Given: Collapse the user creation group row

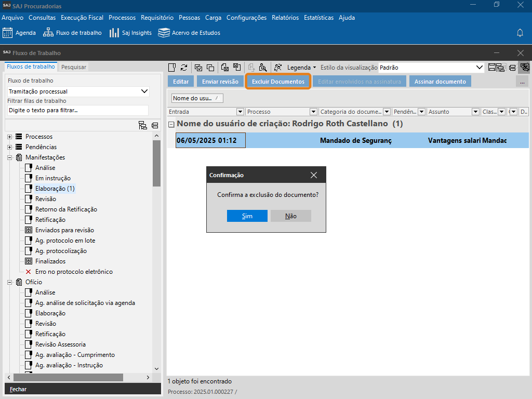Looking at the screenshot, I should 171,124.
